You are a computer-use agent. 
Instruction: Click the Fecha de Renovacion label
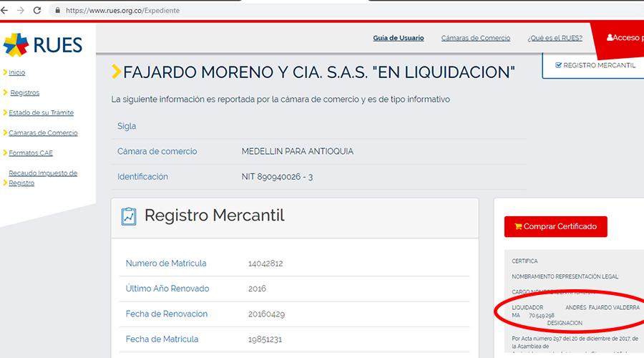[x=166, y=314]
